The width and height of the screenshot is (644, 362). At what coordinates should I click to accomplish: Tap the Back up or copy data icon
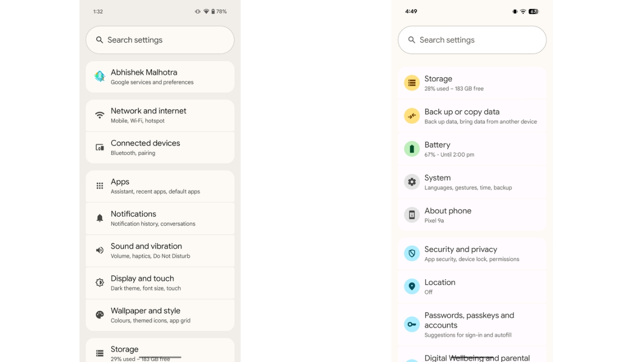click(x=412, y=116)
